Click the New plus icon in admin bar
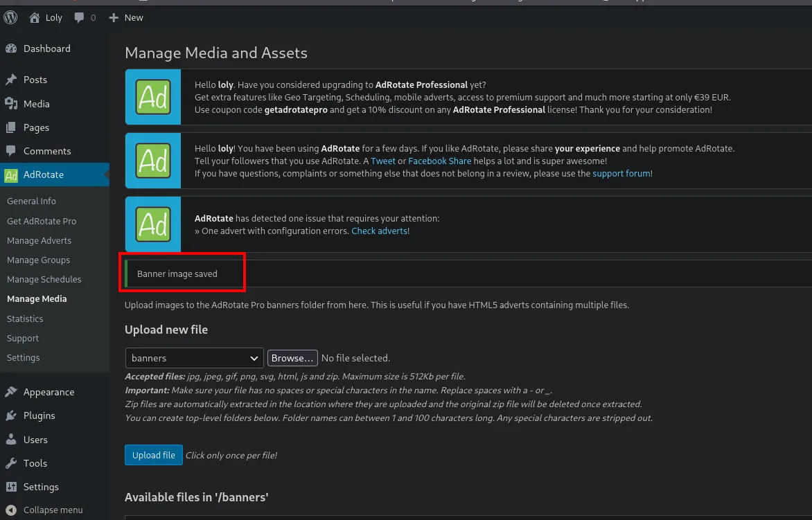Viewport: 812px width, 520px height. click(114, 17)
